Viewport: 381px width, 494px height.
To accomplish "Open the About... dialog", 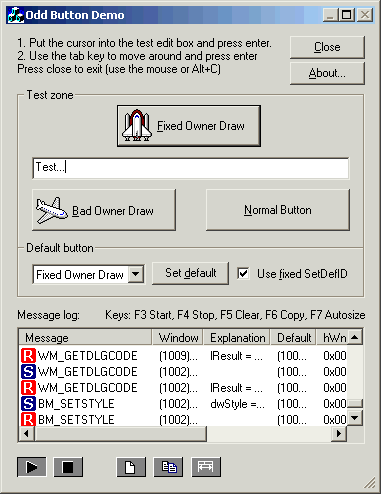I will pos(327,73).
